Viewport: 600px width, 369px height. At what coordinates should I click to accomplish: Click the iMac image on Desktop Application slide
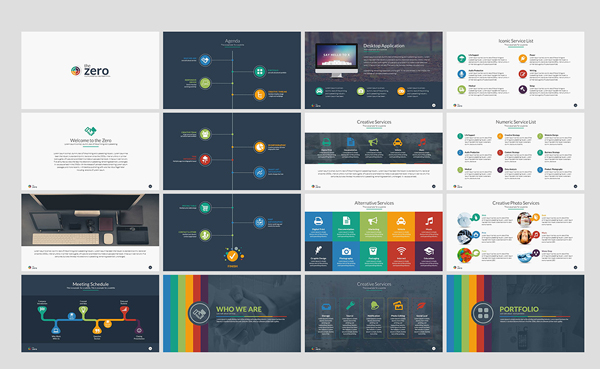click(x=336, y=60)
